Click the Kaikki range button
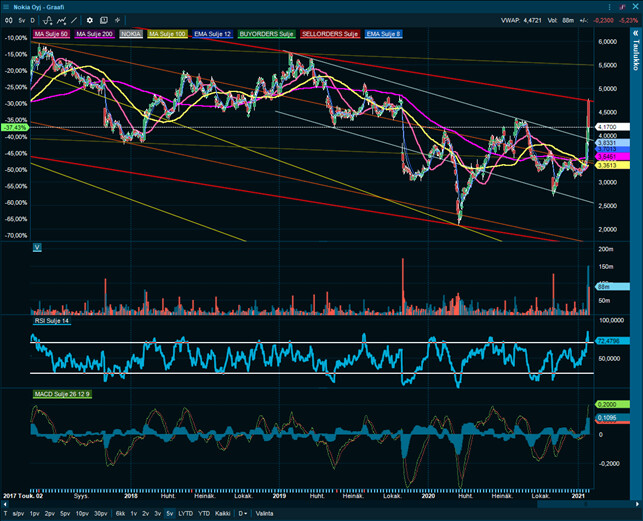 (x=224, y=513)
